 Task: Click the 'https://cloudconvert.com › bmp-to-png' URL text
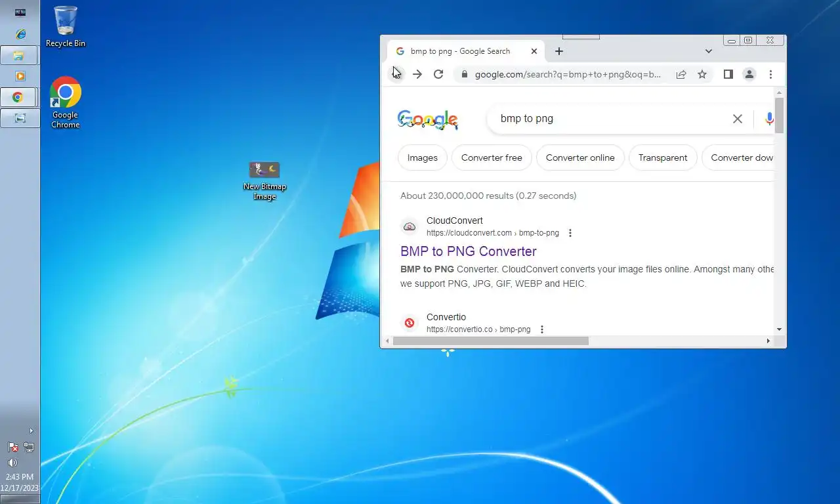[x=493, y=233]
